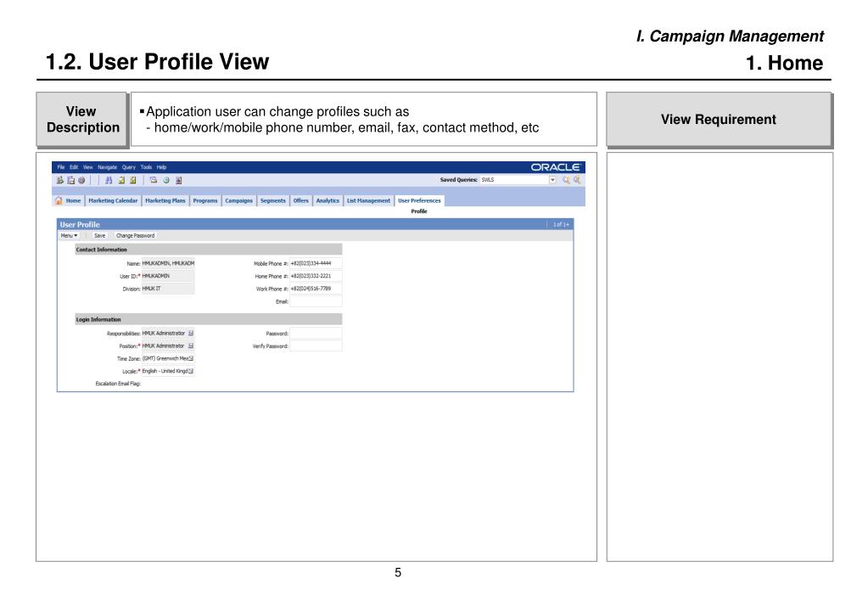Screen dimensions: 868x601
Task: Click the first query magnifier icon next to Saved Queries
Action: pos(566,179)
